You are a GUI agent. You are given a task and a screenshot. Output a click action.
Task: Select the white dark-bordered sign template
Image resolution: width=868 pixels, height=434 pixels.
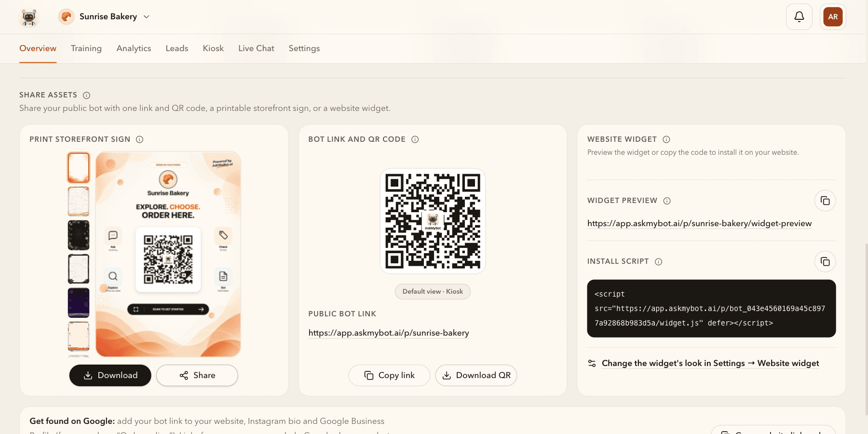[x=79, y=269]
